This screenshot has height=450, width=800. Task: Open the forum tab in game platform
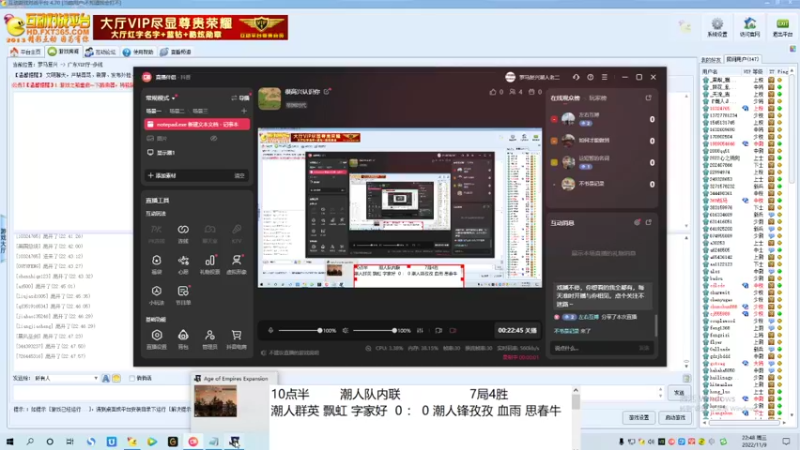[x=101, y=52]
